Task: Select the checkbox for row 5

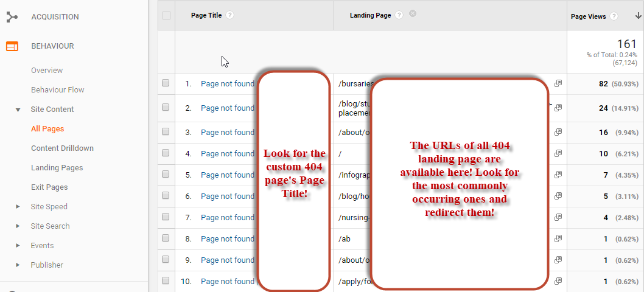Action: (166, 175)
